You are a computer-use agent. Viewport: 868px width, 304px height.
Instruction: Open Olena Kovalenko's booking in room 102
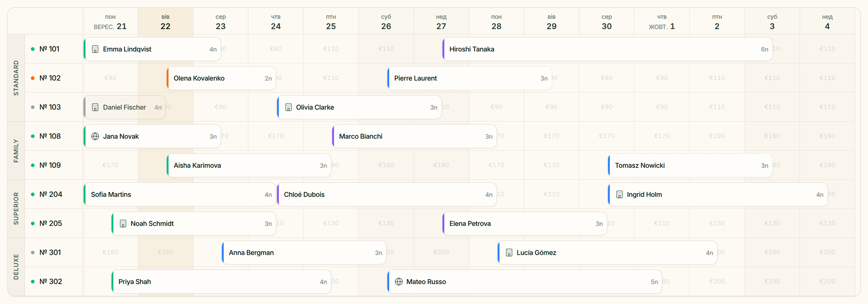point(221,78)
